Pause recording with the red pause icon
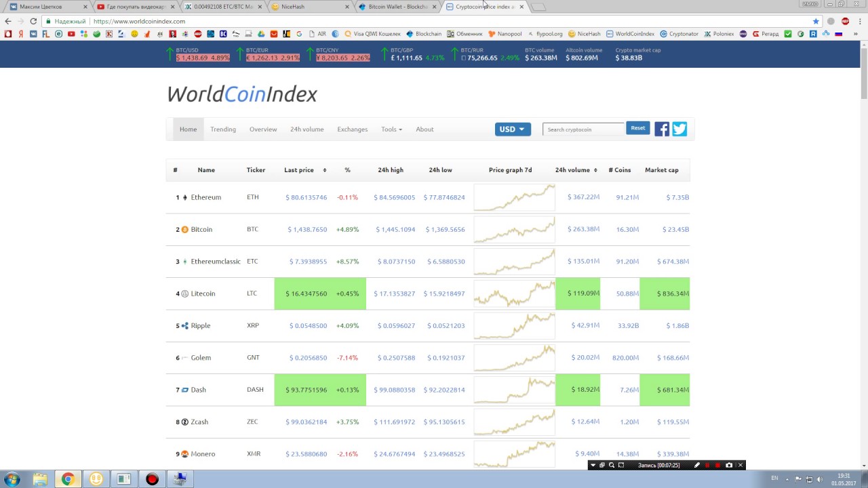 point(707,465)
